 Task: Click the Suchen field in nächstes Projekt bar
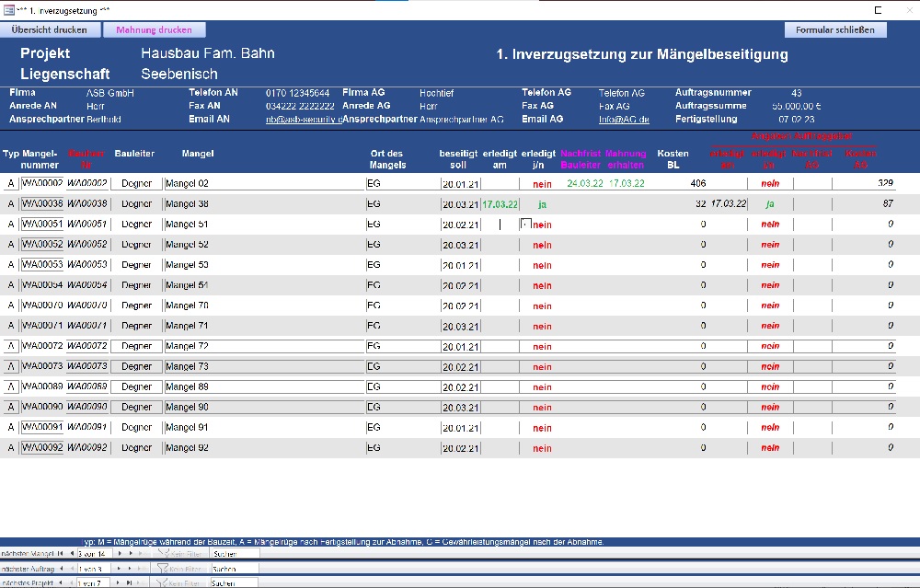[x=233, y=583]
